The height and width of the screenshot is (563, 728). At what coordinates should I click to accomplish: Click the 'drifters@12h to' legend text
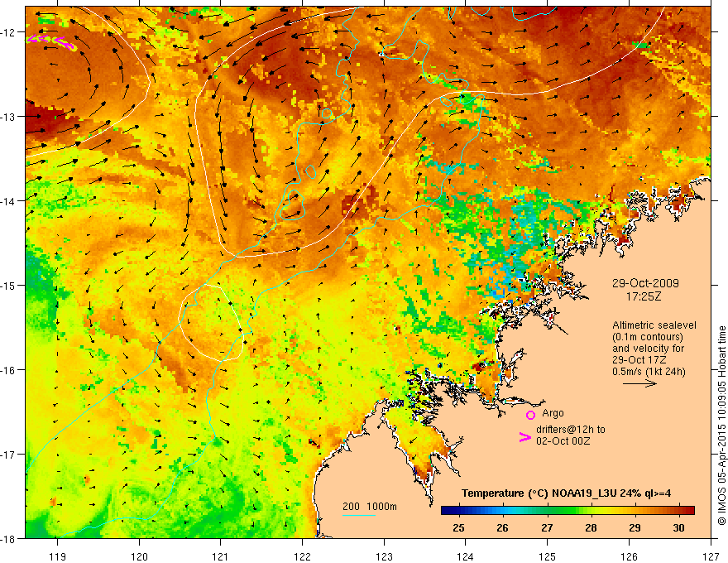pyautogui.click(x=571, y=430)
